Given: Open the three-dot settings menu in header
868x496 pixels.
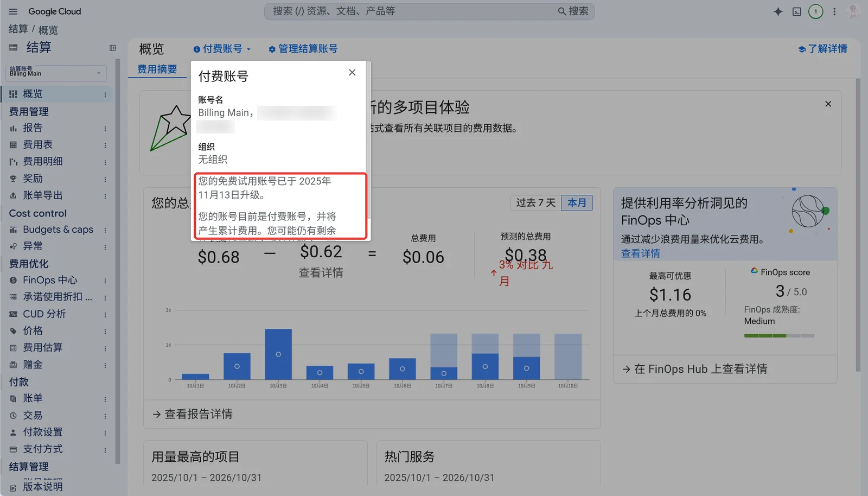Looking at the screenshot, I should pos(834,11).
